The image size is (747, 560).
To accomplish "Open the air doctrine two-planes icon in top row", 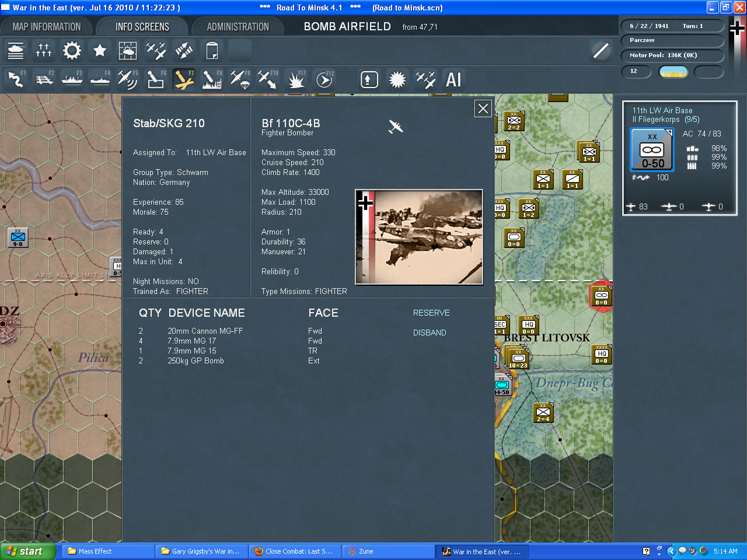I will [x=156, y=51].
